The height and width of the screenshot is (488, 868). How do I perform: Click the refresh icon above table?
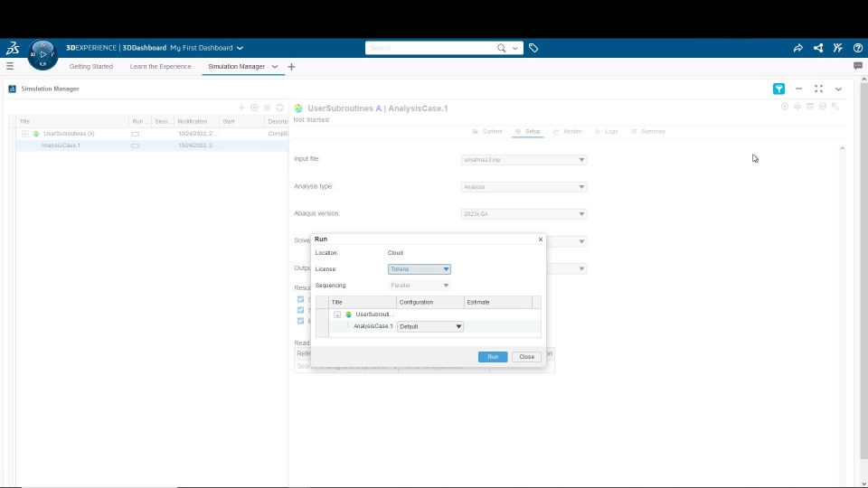[x=279, y=108]
